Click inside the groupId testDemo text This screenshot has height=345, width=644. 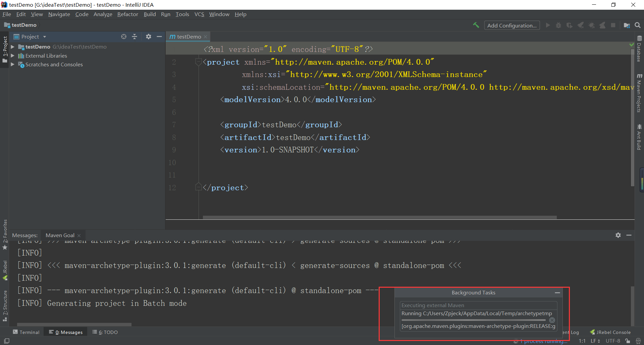click(279, 125)
